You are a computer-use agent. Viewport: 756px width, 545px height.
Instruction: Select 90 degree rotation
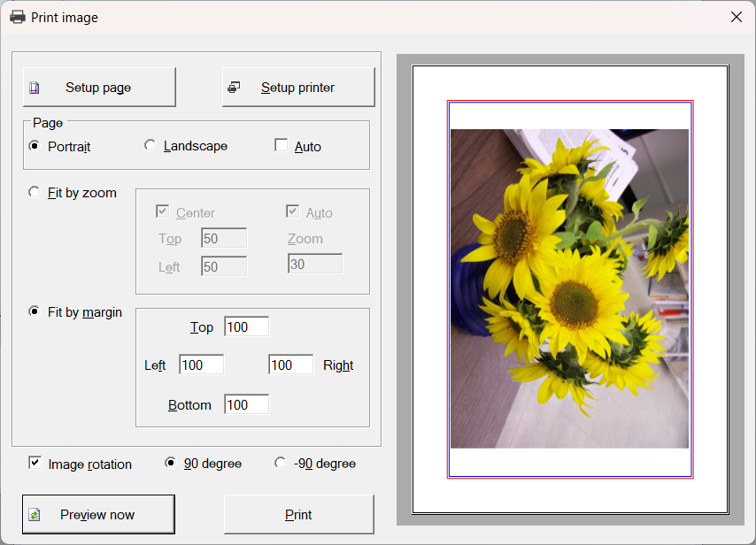[x=171, y=463]
